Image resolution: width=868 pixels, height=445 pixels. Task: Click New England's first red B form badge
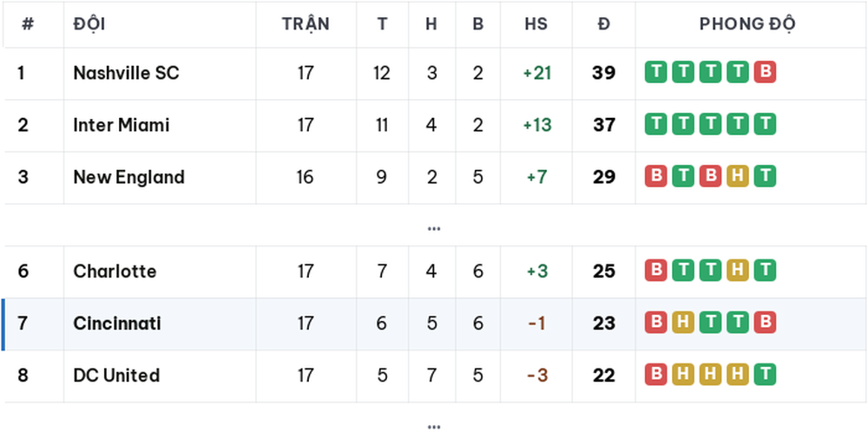click(655, 177)
